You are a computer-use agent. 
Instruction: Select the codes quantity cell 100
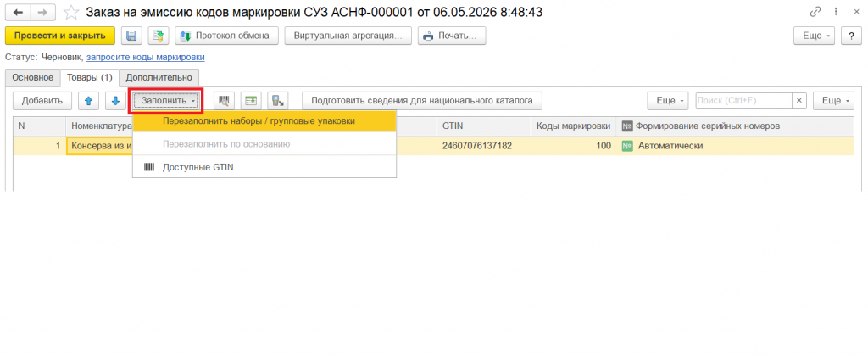click(574, 146)
